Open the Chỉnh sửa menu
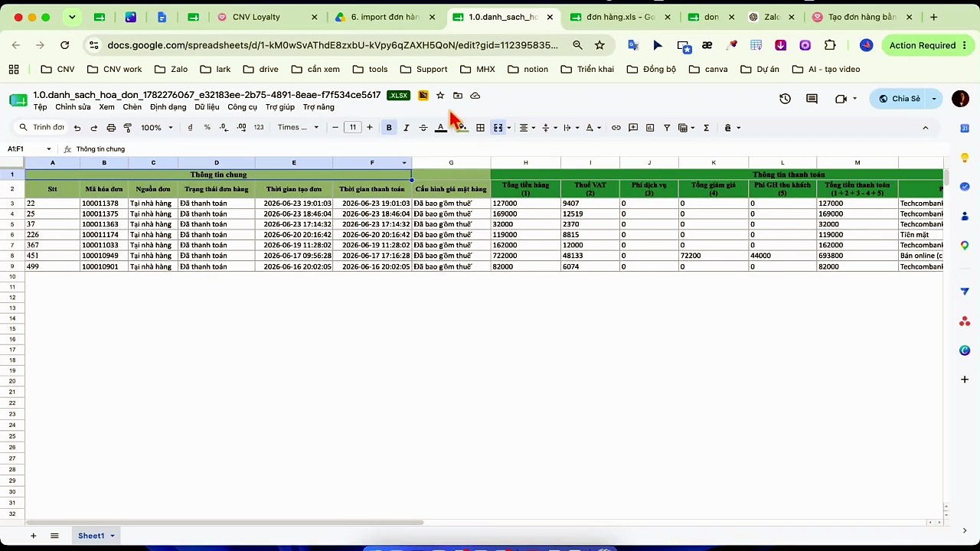Viewport: 980px width, 551px height. [73, 107]
